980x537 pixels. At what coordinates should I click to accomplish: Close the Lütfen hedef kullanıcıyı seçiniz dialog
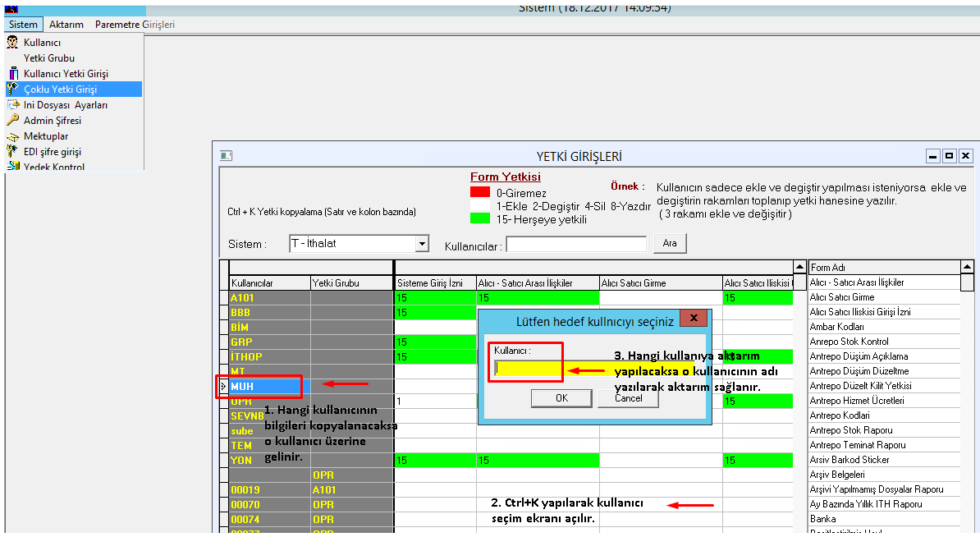pyautogui.click(x=693, y=319)
